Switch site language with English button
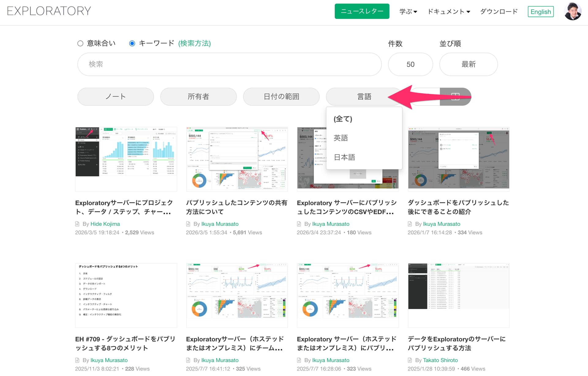This screenshot has height=376, width=588. click(541, 12)
